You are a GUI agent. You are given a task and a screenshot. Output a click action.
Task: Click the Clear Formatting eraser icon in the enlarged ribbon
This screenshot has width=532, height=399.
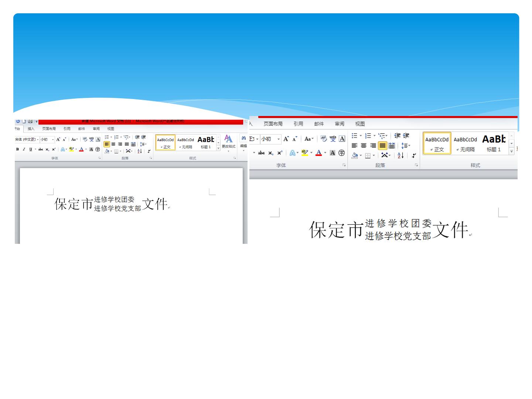[x=324, y=139]
